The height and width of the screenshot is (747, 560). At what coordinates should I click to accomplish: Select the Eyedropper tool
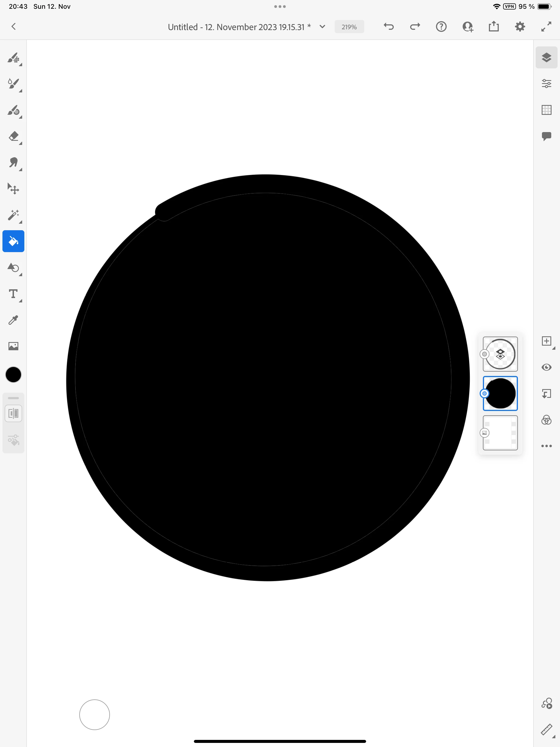pyautogui.click(x=13, y=320)
